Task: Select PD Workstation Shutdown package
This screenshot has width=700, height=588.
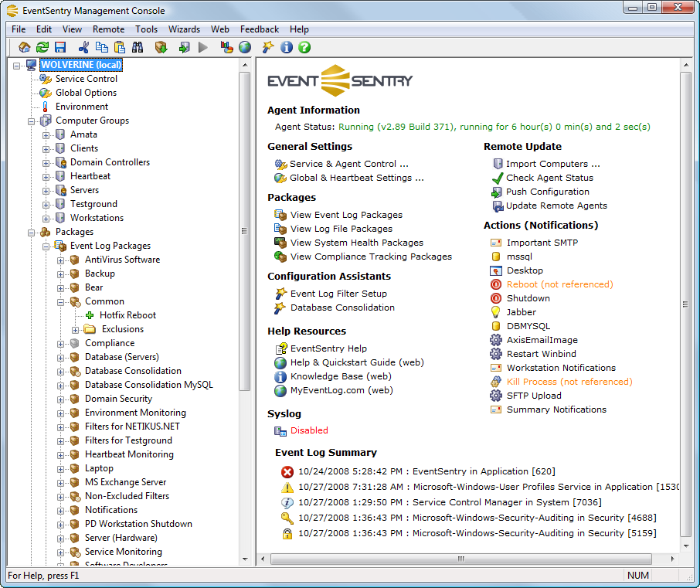Action: point(138,524)
